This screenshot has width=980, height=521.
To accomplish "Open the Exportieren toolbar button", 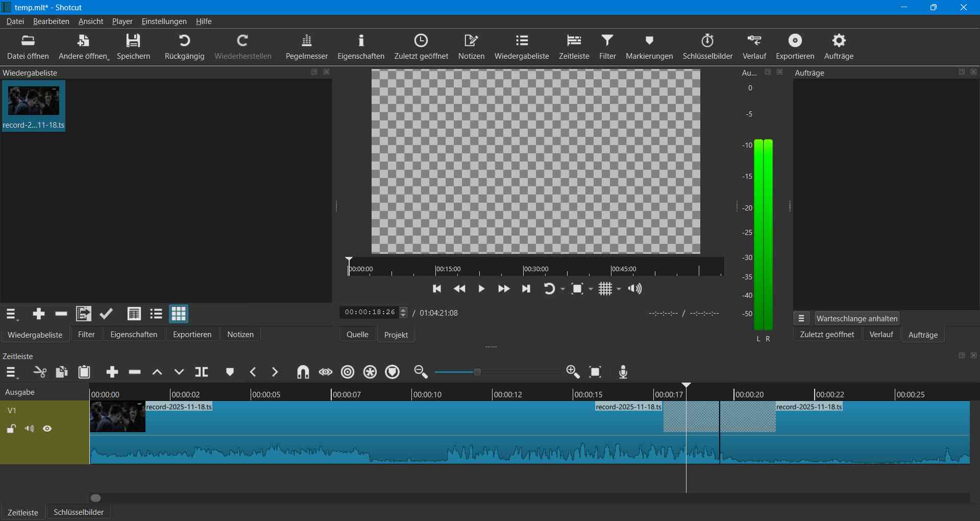I will coord(795,46).
